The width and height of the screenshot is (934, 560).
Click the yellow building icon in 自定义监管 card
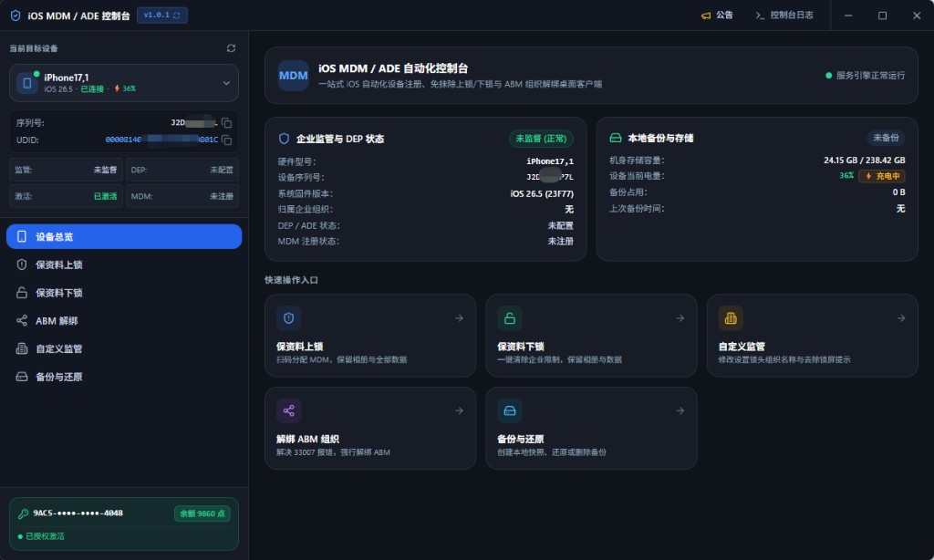click(731, 318)
